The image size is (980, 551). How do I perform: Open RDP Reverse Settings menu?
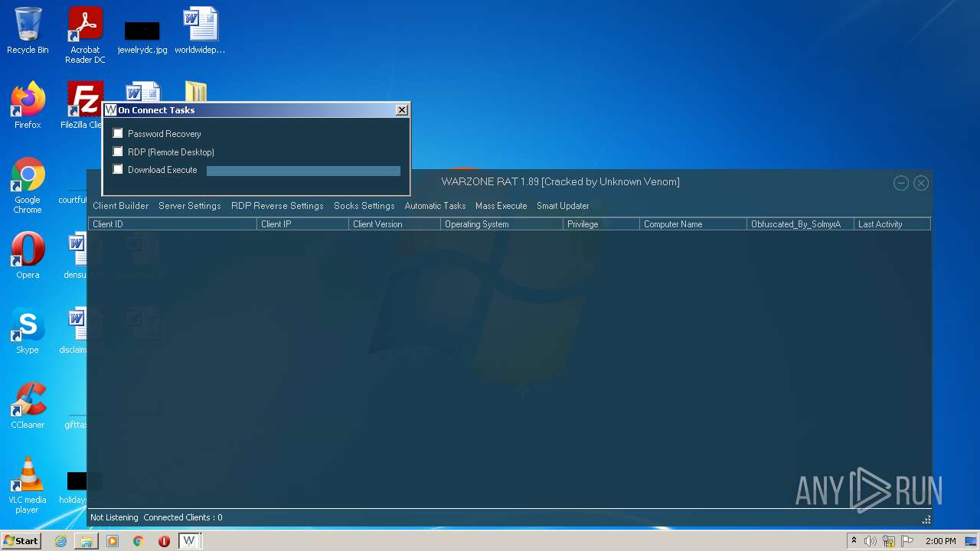tap(277, 206)
